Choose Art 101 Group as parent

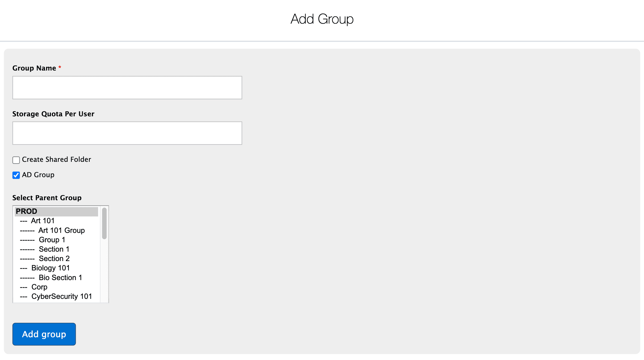pyautogui.click(x=61, y=230)
